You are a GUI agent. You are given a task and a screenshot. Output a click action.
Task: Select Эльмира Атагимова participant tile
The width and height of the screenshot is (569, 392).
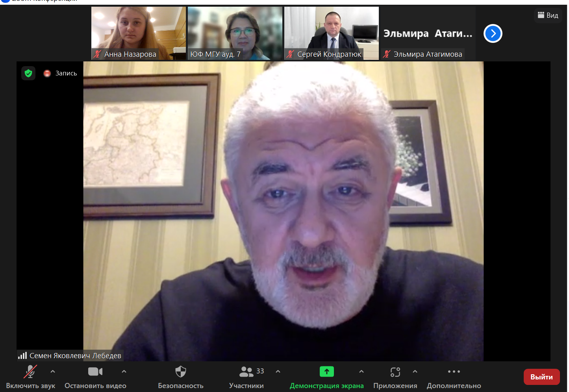(428, 33)
